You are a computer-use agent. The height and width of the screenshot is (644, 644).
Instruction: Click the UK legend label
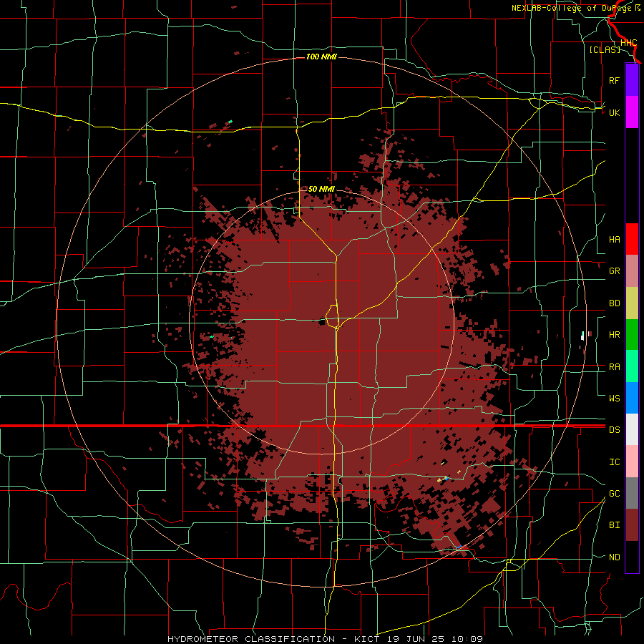pos(614,112)
